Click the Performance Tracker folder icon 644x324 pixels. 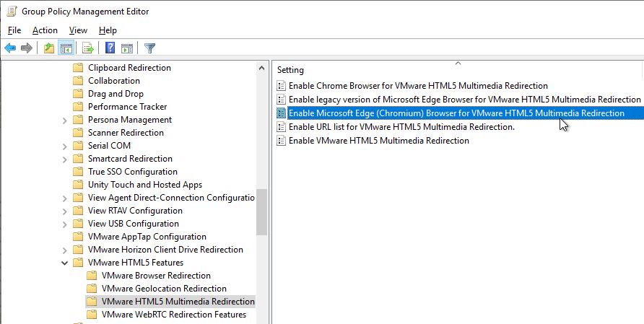[x=78, y=107]
